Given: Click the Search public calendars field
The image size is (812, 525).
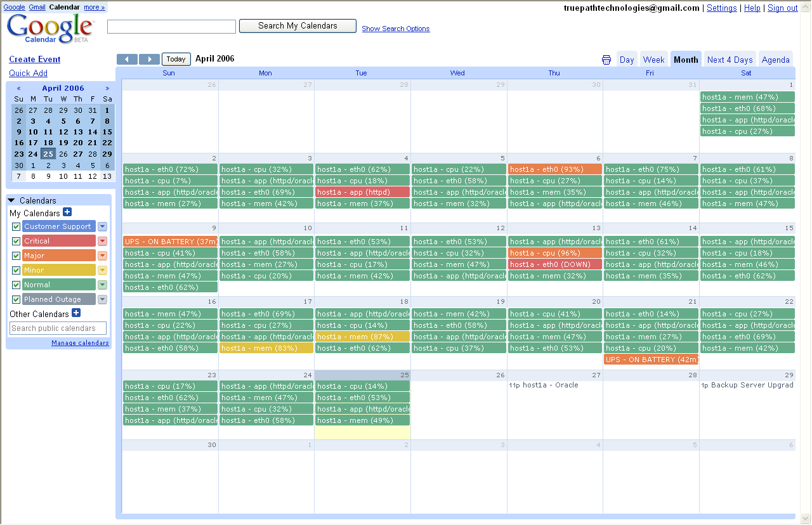Looking at the screenshot, I should (58, 328).
